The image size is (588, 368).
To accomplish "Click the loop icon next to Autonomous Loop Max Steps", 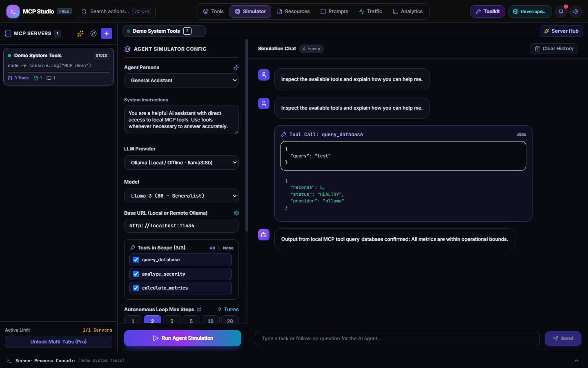I will 199,310.
